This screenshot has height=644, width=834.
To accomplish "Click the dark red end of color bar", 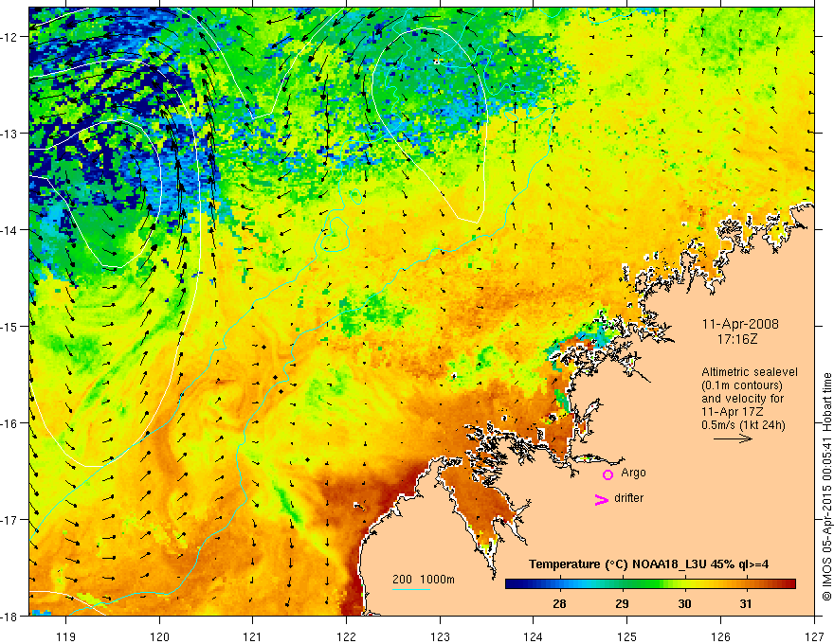I will (x=789, y=584).
